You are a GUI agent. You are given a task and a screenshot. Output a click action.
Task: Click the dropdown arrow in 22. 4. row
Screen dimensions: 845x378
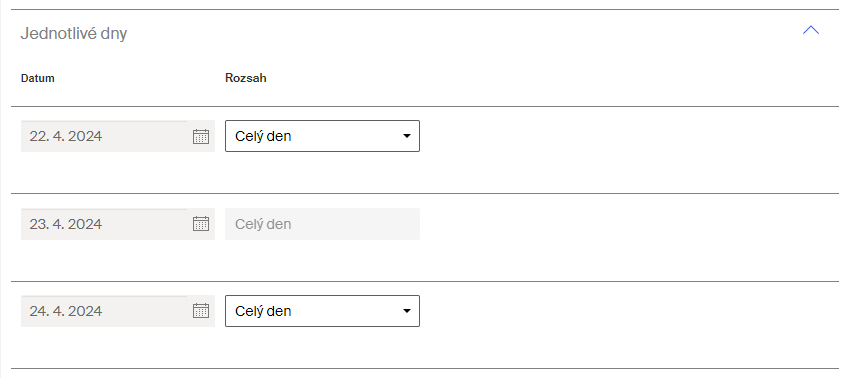point(407,136)
